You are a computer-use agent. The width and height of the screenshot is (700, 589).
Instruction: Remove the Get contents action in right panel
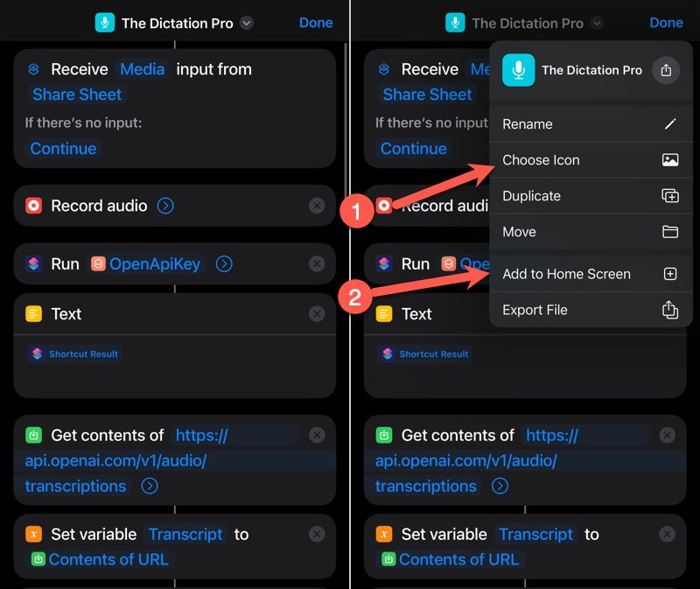[668, 435]
